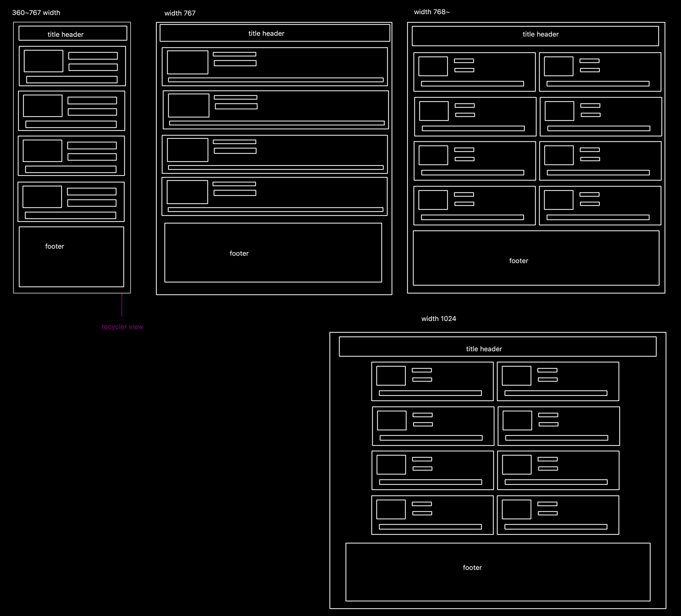Click footer box in width 1024 layout

(x=498, y=572)
